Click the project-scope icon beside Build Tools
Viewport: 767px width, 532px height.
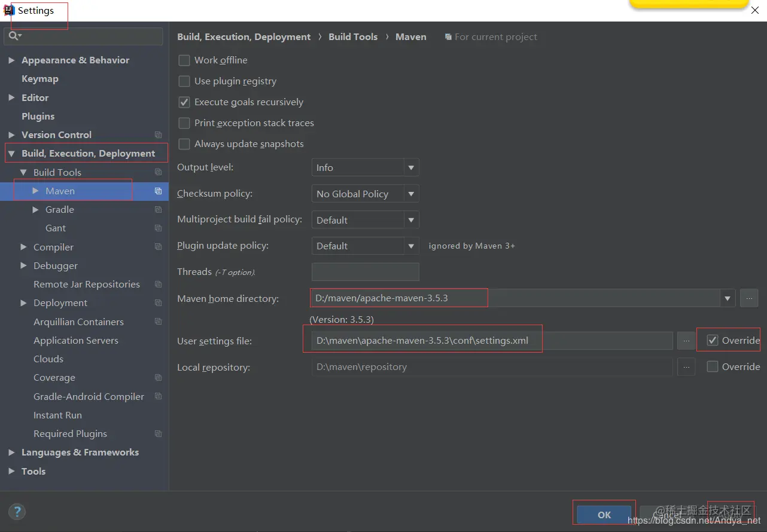click(x=158, y=172)
